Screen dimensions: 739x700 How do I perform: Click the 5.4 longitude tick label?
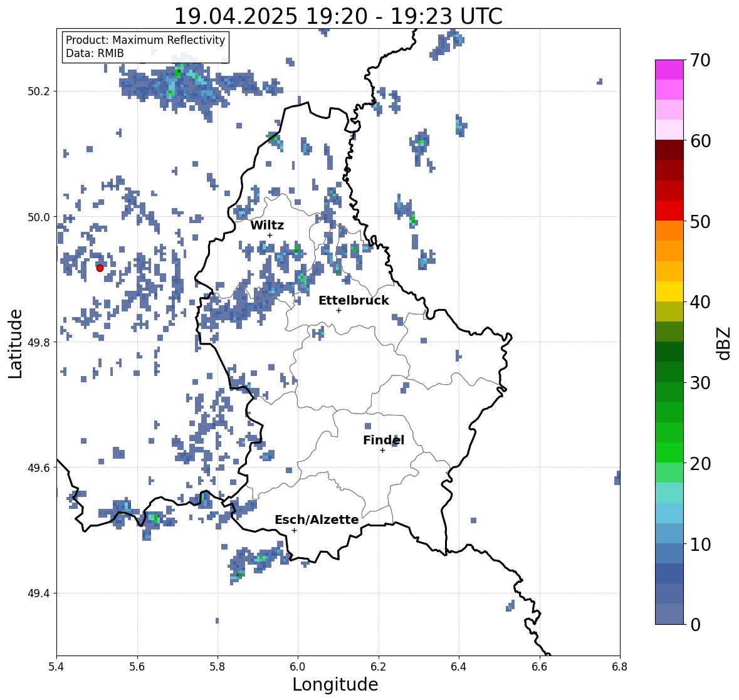point(56,666)
